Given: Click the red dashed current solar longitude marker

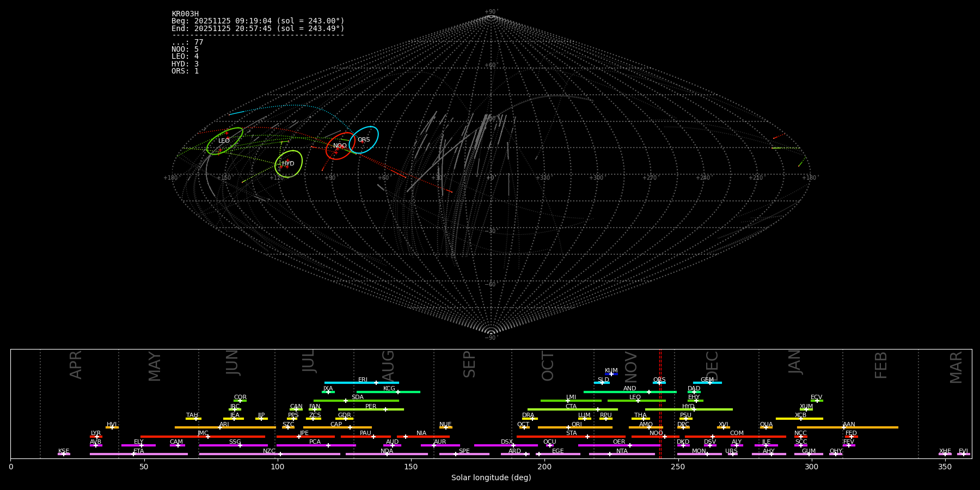Looking at the screenshot, I should coord(660,403).
